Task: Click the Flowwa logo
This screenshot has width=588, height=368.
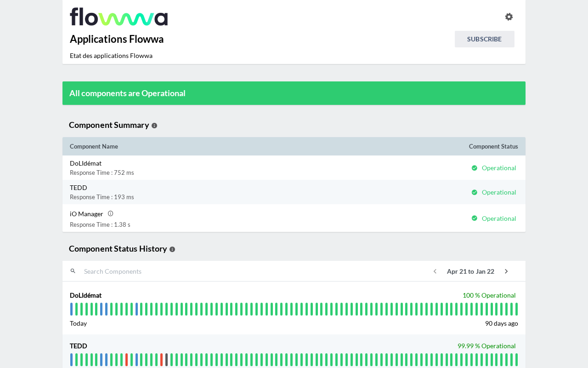Action: (x=119, y=17)
